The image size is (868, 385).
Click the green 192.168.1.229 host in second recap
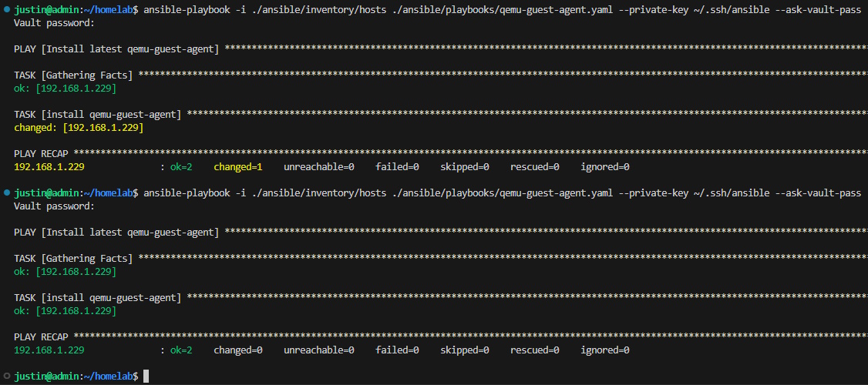(x=49, y=350)
